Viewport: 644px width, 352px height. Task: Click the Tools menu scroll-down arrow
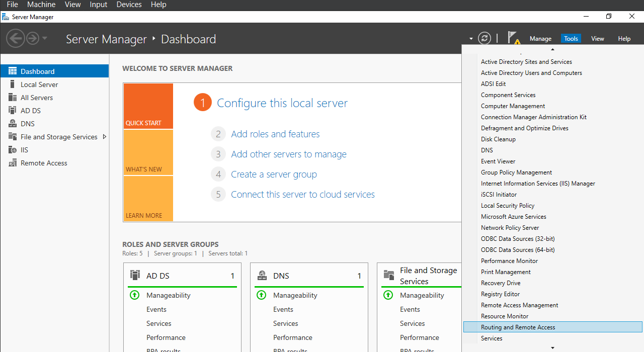(x=552, y=348)
